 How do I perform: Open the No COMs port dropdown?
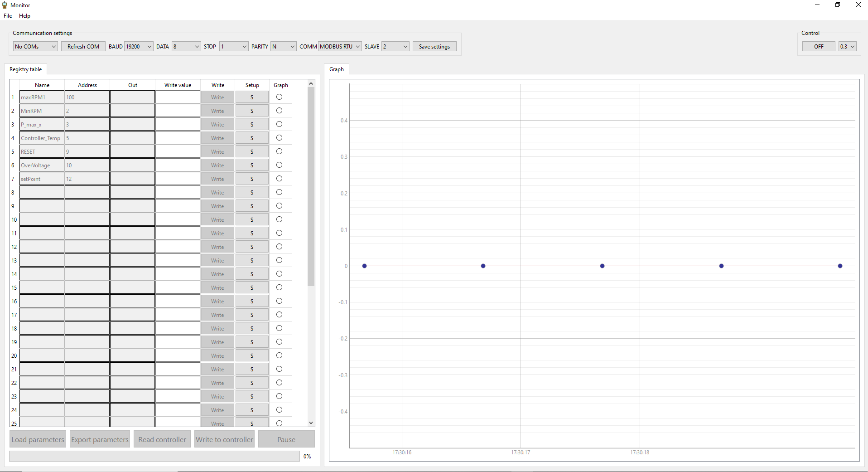(35, 47)
